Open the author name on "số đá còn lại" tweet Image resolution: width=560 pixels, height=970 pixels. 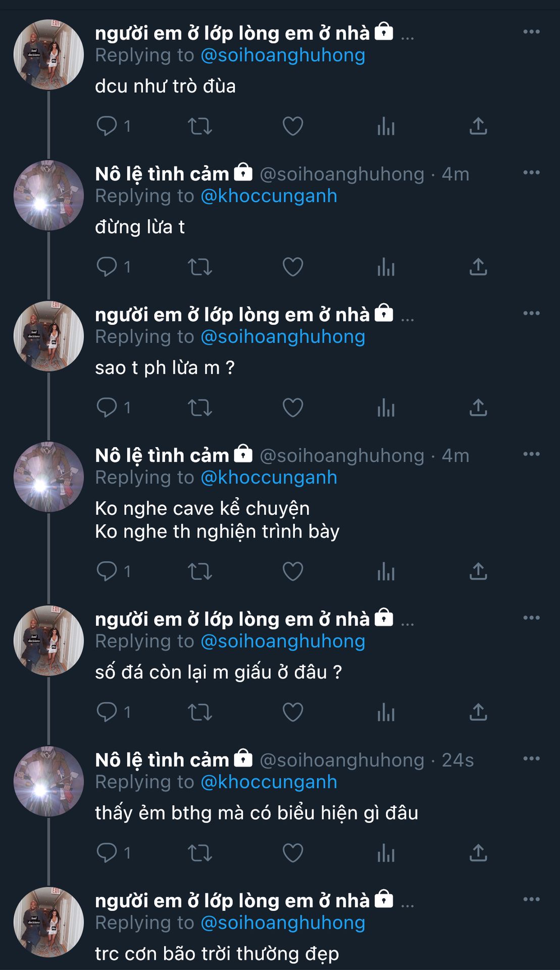[232, 619]
